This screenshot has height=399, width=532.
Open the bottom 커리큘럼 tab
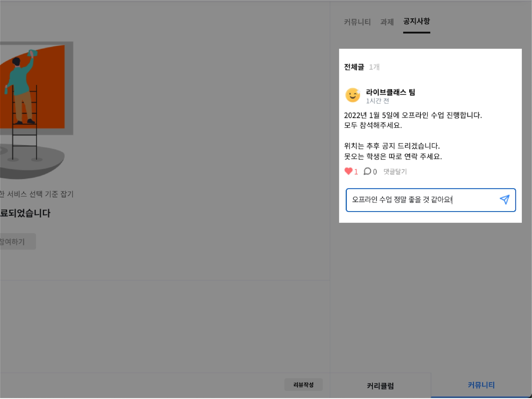(x=380, y=386)
